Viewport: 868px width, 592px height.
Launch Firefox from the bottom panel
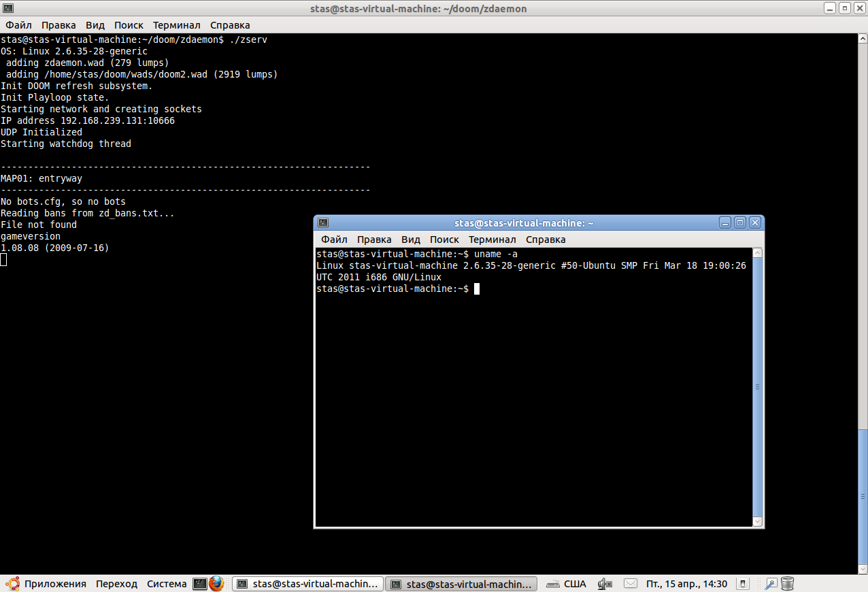217,584
